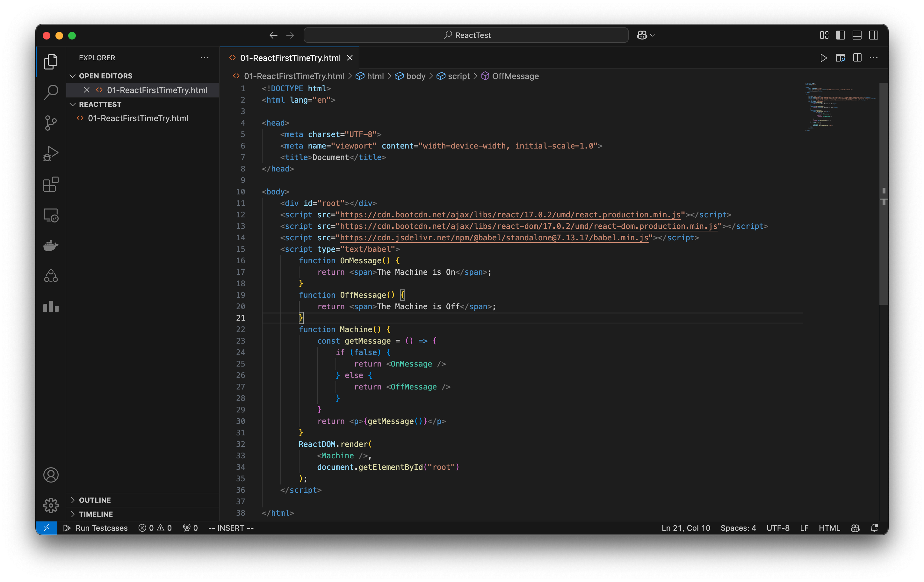Image resolution: width=924 pixels, height=582 pixels.
Task: Open the Accounts icon at the sidebar bottom
Action: pyautogui.click(x=51, y=475)
